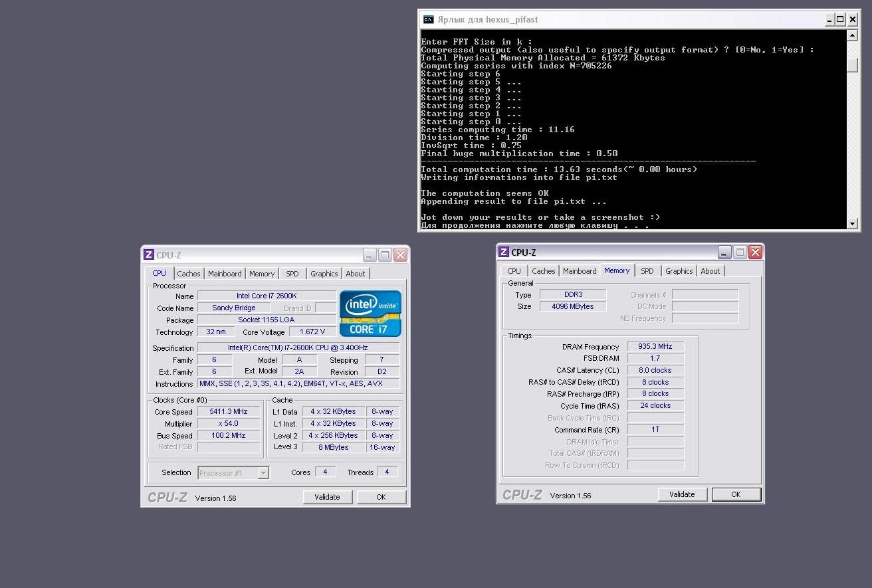Screen dimensions: 872x588
Task: Click the memory Size value '4096 MBytes'
Action: 572,307
